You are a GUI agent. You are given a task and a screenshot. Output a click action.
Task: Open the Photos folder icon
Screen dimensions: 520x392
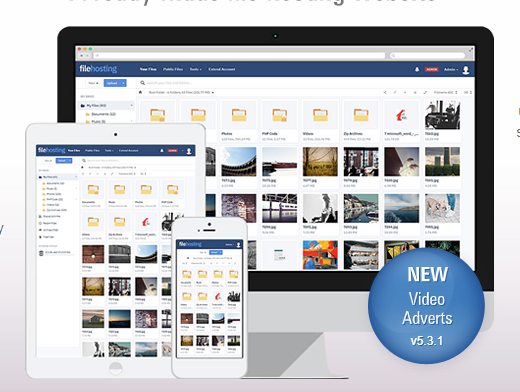(x=239, y=115)
